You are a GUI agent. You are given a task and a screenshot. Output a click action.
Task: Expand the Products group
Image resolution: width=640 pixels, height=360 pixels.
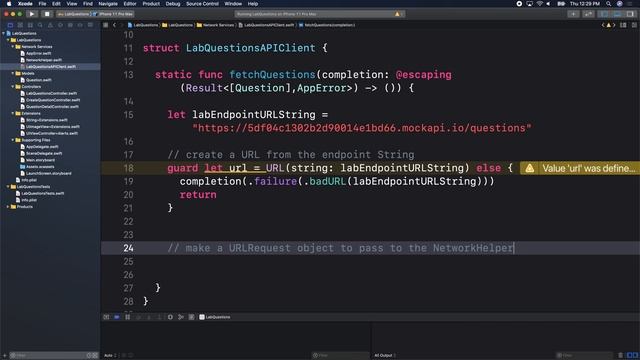[x=8, y=207]
